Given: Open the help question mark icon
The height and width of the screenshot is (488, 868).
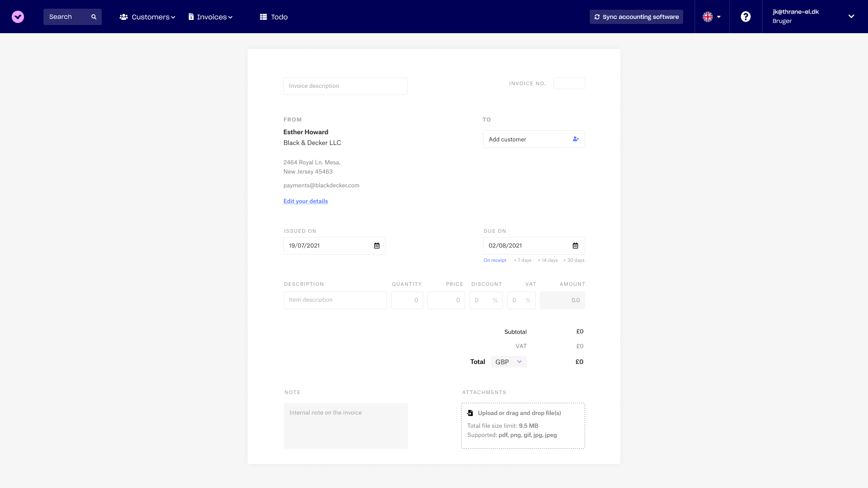Looking at the screenshot, I should pos(746,16).
